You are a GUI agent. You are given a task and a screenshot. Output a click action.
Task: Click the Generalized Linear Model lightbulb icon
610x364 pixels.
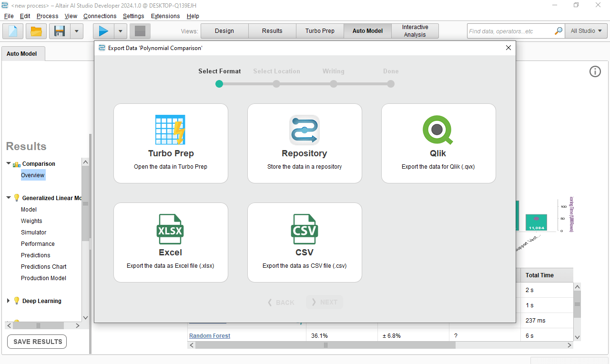click(x=17, y=198)
